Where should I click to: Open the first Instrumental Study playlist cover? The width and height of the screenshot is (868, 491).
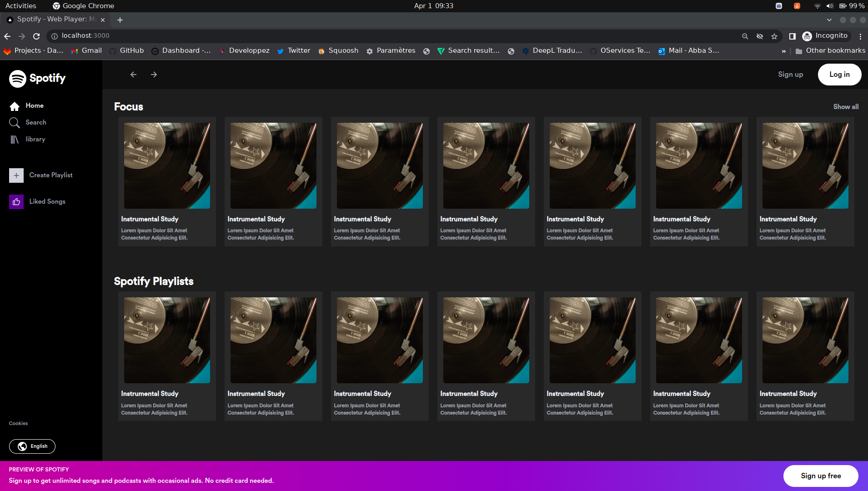[166, 165]
